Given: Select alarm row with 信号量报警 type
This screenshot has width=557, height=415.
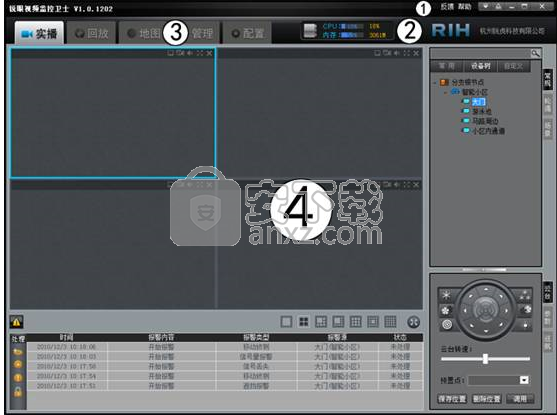Looking at the screenshot, I should point(225,356).
